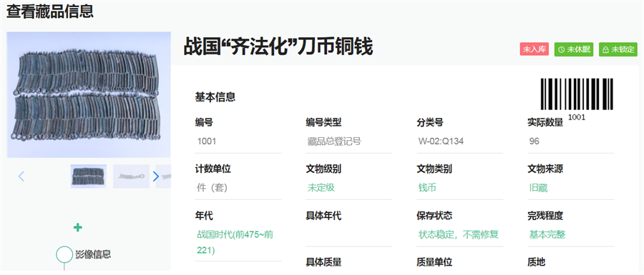Screen dimensions: 644x275
Task: Click the 编号 field showing 1001
Action: click(238, 142)
